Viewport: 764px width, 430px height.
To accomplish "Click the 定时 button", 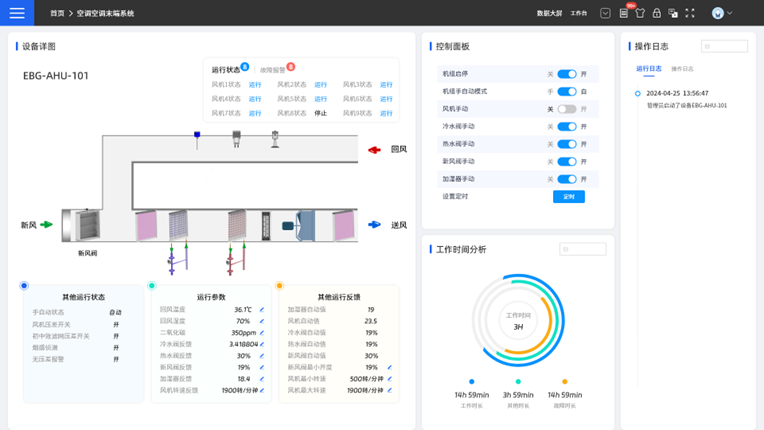I will click(x=569, y=197).
